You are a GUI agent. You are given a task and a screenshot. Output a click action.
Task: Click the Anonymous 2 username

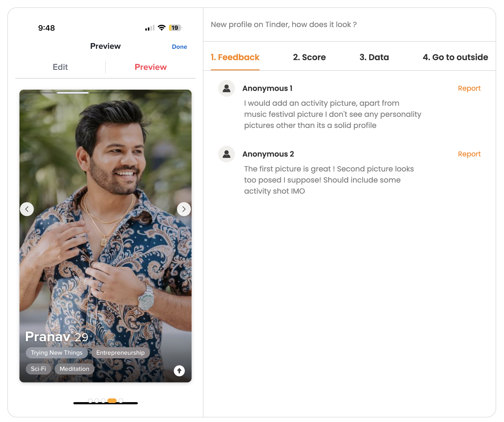[268, 154]
